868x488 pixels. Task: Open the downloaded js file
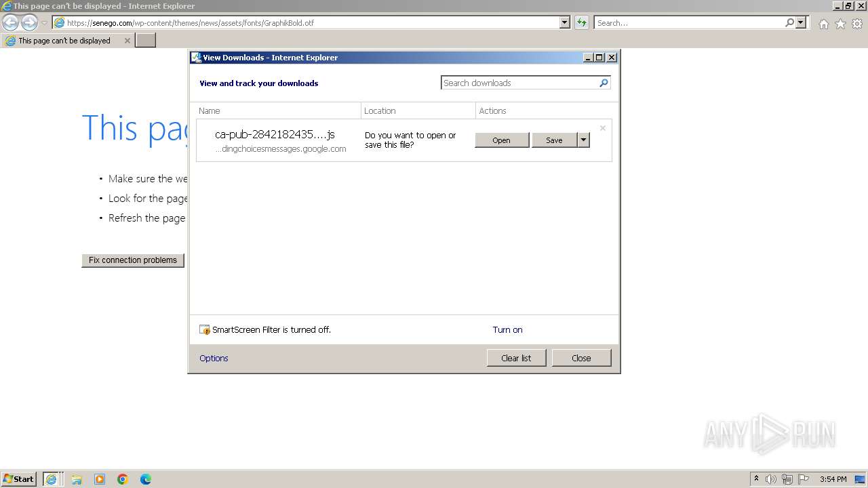point(502,140)
